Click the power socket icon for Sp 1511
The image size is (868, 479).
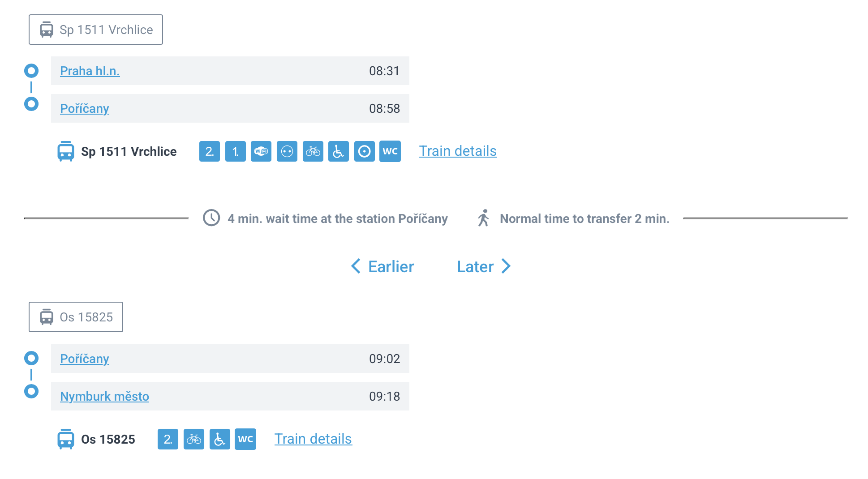pos(287,151)
